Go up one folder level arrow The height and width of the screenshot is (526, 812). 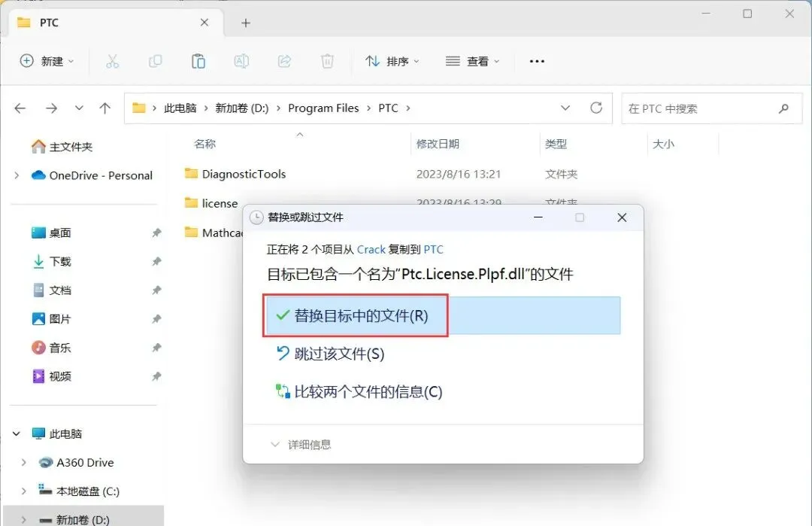(105, 108)
